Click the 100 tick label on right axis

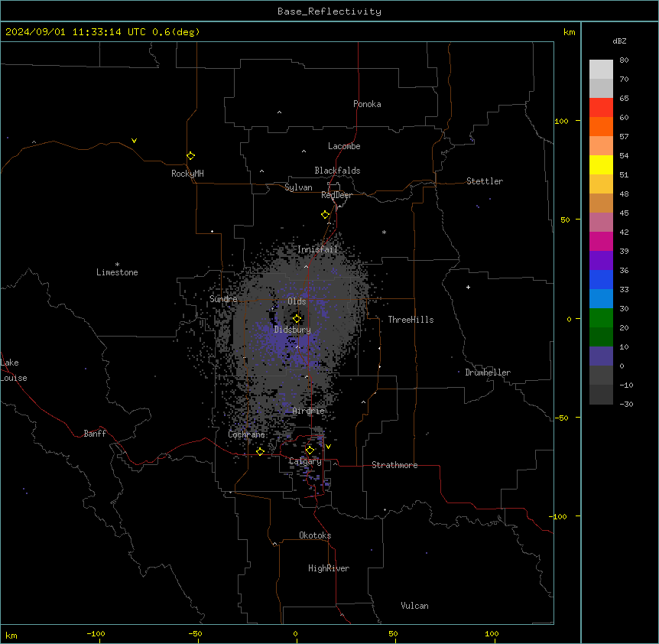point(561,121)
